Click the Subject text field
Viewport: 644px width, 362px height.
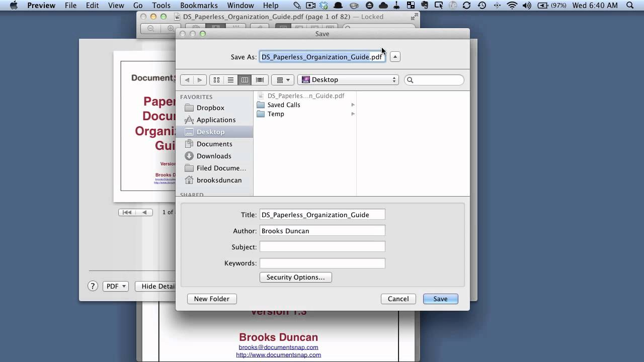click(323, 247)
